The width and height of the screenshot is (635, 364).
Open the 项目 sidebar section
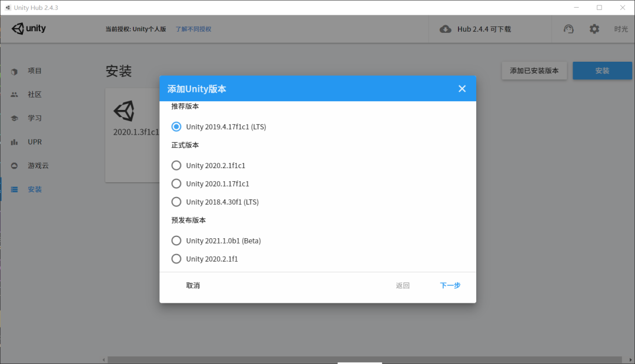pos(35,71)
